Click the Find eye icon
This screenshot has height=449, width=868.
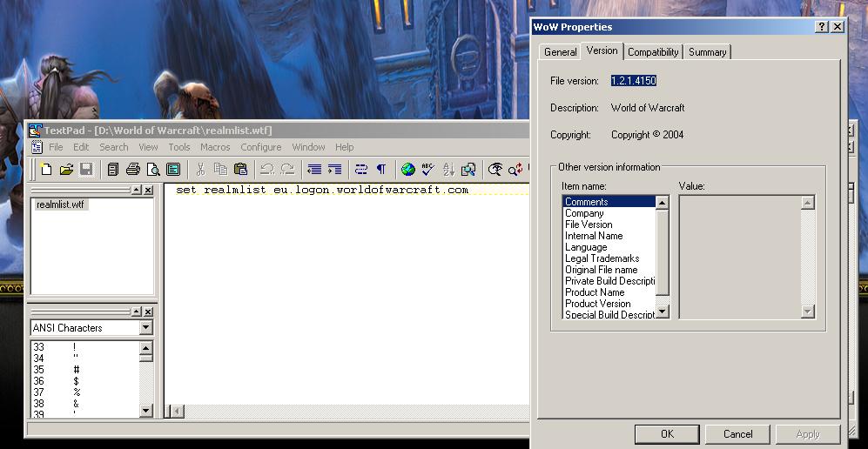coord(495,169)
